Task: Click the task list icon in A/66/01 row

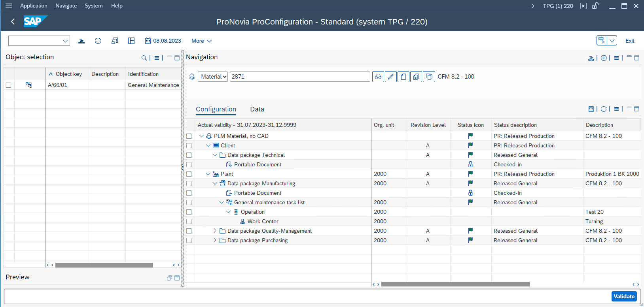Action: tap(28, 85)
